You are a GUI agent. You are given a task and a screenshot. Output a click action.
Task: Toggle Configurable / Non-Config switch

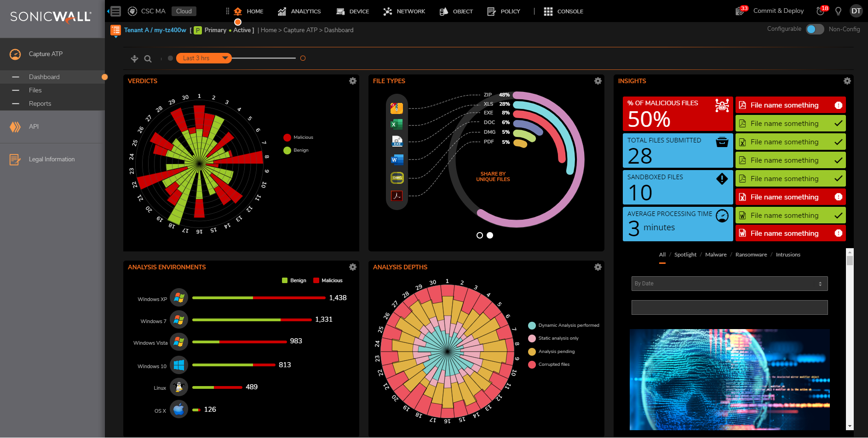(x=815, y=29)
